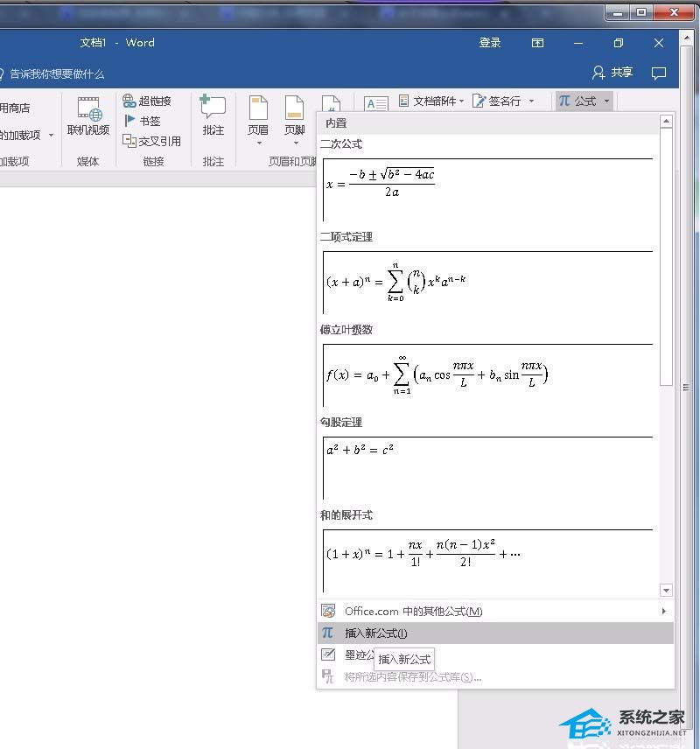
Task: Click the 勾股定理 label
Action: pyautogui.click(x=341, y=423)
